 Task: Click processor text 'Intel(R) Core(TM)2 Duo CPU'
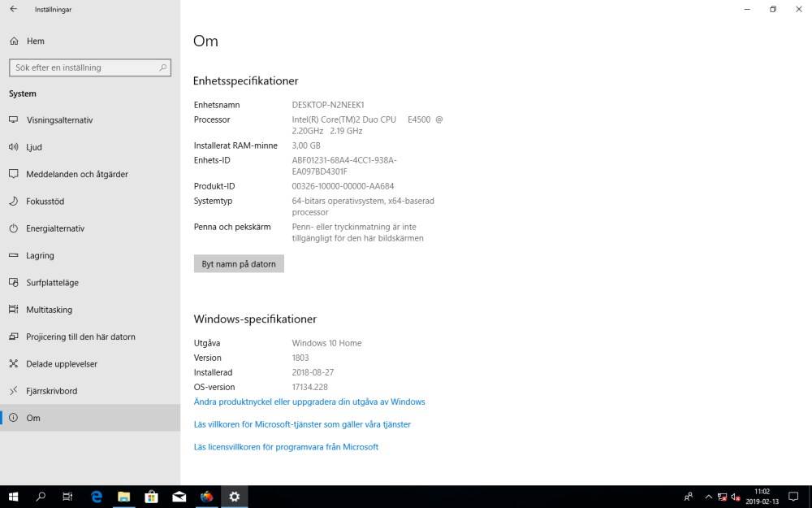coord(343,119)
